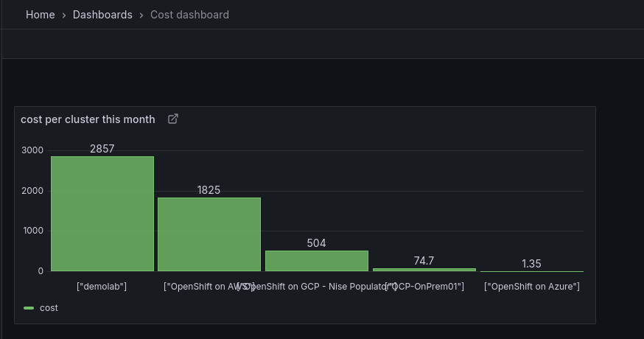Click the thin OpenShift on Azure bar
The image size is (644, 339).
(531, 271)
